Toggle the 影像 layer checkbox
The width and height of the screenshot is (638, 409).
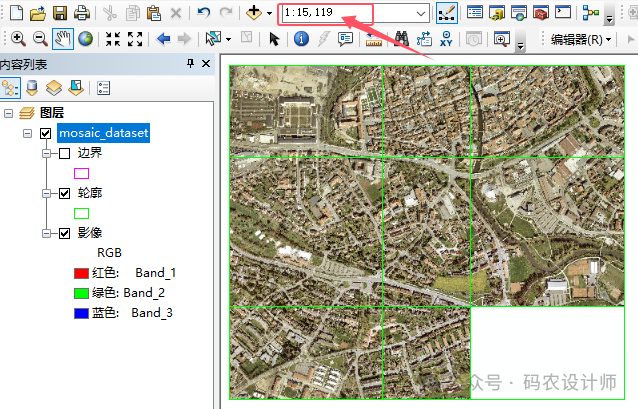pyautogui.click(x=64, y=233)
